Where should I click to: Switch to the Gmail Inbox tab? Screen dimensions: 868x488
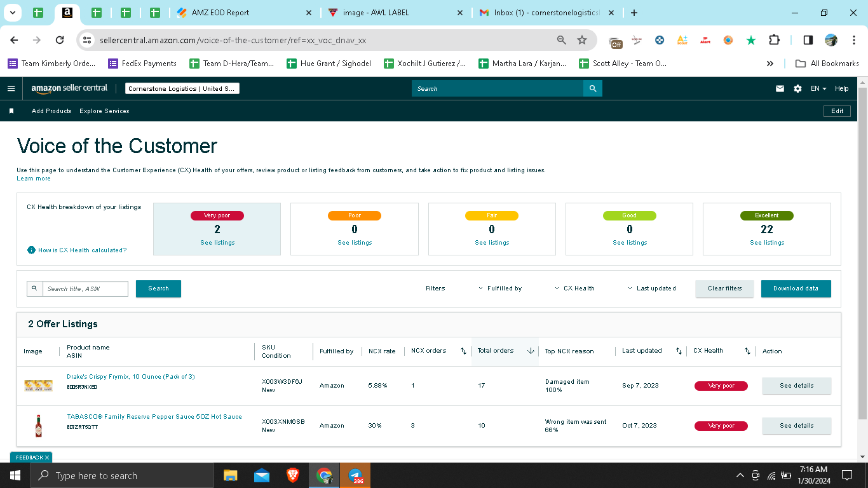tap(546, 13)
